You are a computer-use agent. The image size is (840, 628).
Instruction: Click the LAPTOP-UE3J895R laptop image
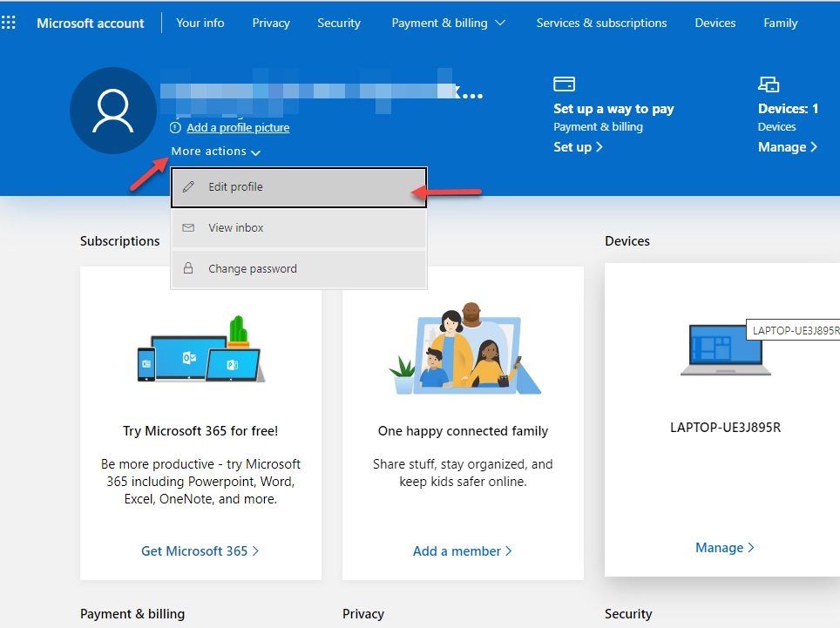[725, 349]
